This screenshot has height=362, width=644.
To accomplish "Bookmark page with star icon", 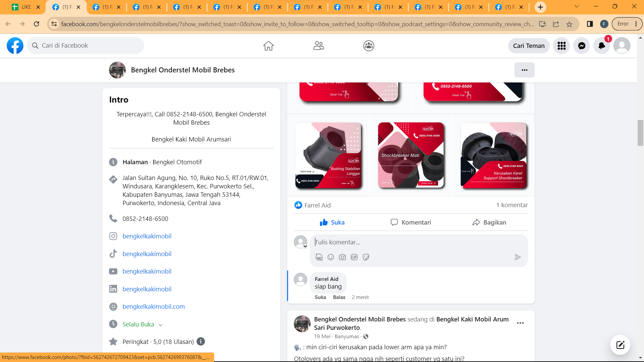I will [x=569, y=24].
